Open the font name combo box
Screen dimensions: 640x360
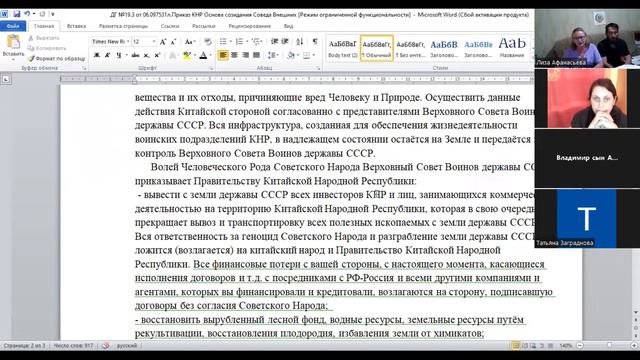click(111, 42)
